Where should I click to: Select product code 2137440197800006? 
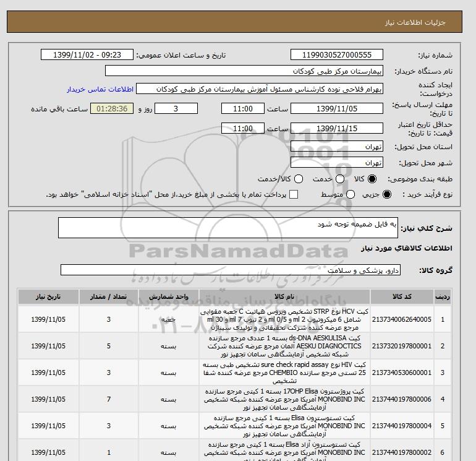point(402,399)
